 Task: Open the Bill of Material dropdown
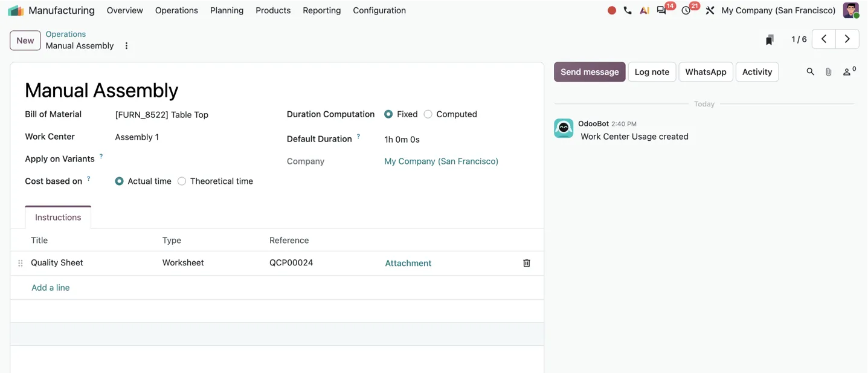[x=194, y=115]
